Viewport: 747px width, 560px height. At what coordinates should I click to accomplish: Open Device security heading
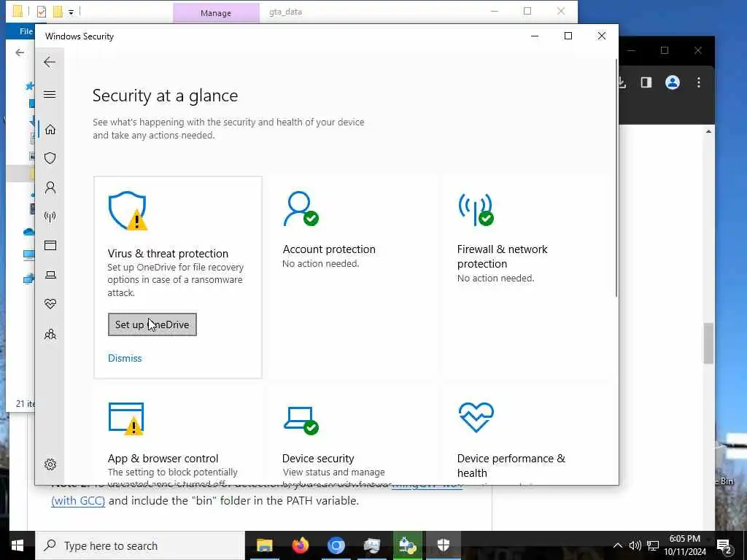(x=318, y=458)
